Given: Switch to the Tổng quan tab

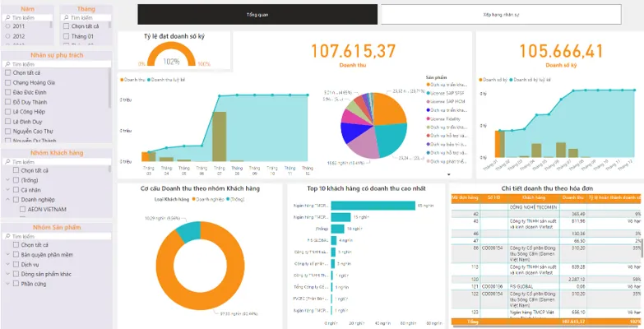Looking at the screenshot, I should 257,15.
